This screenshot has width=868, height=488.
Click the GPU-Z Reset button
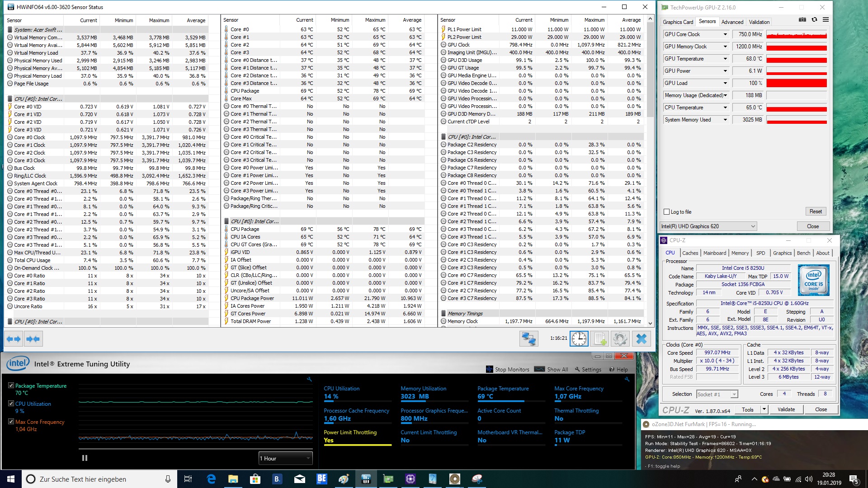[816, 211]
